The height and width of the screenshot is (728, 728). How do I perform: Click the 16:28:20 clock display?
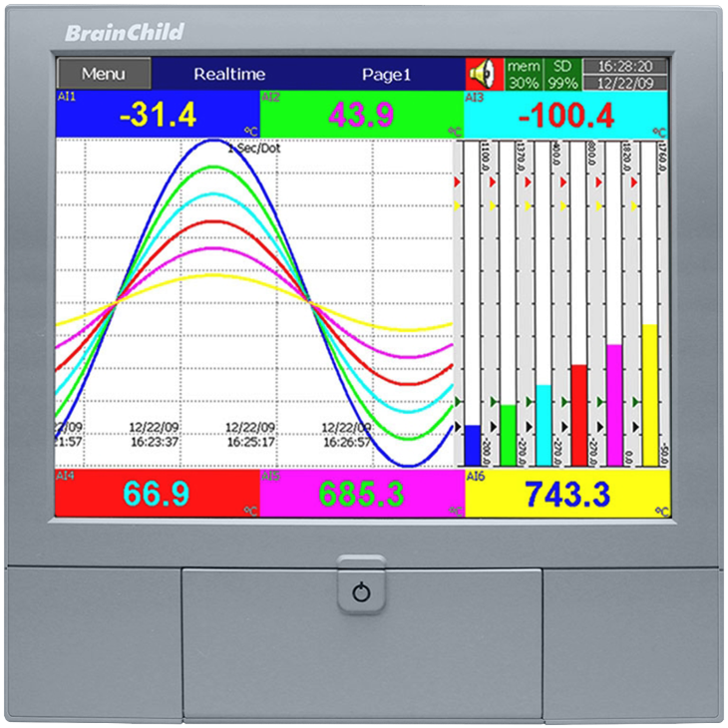point(624,66)
